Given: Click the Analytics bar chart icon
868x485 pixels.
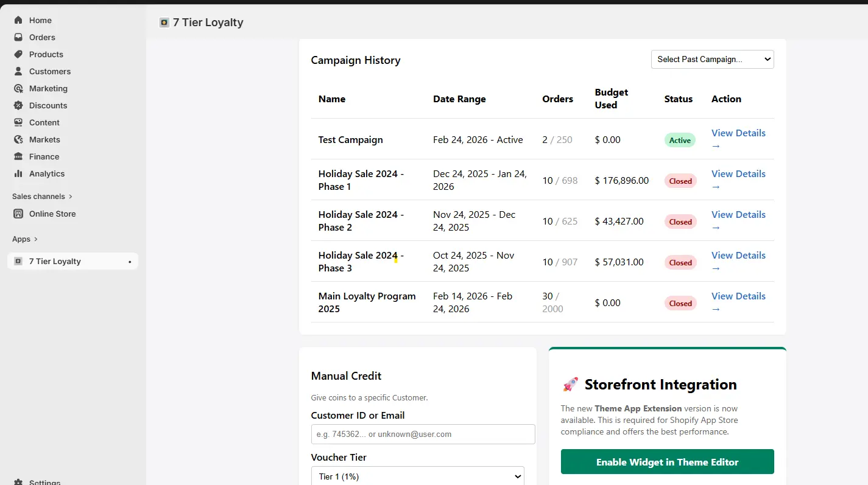Looking at the screenshot, I should click(18, 173).
